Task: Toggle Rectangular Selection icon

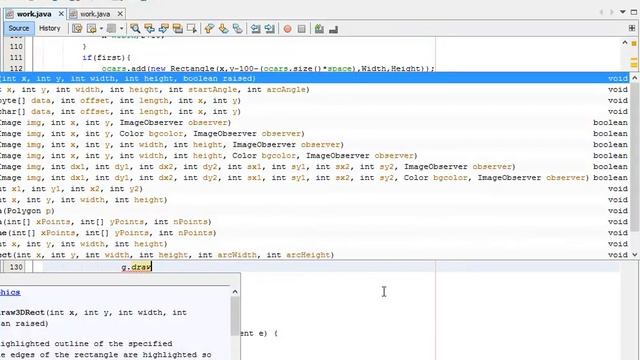Action: [191, 29]
